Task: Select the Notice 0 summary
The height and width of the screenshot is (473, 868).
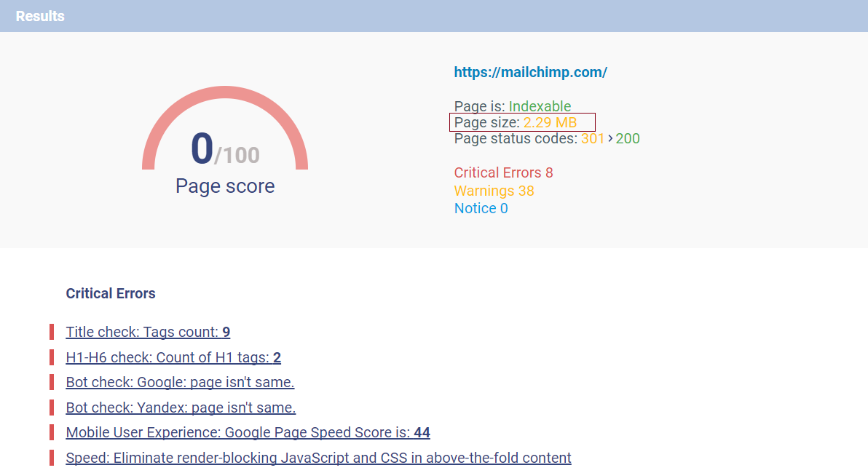Action: click(481, 209)
